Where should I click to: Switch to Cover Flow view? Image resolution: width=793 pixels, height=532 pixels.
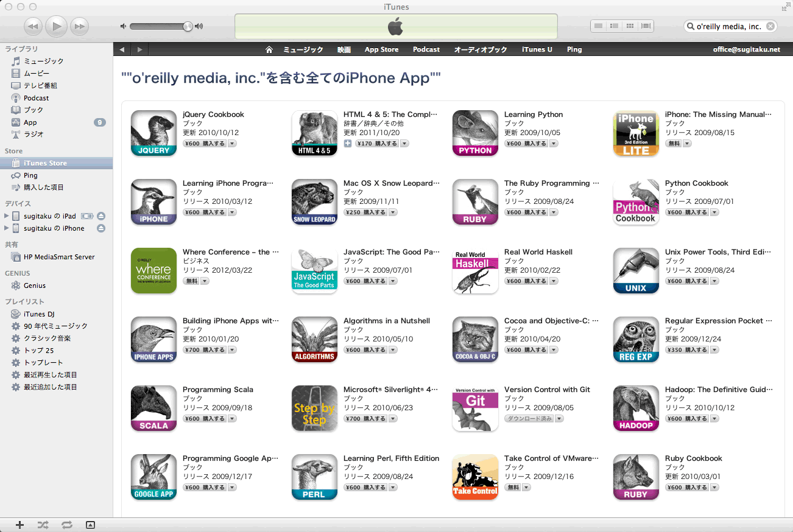pos(646,26)
